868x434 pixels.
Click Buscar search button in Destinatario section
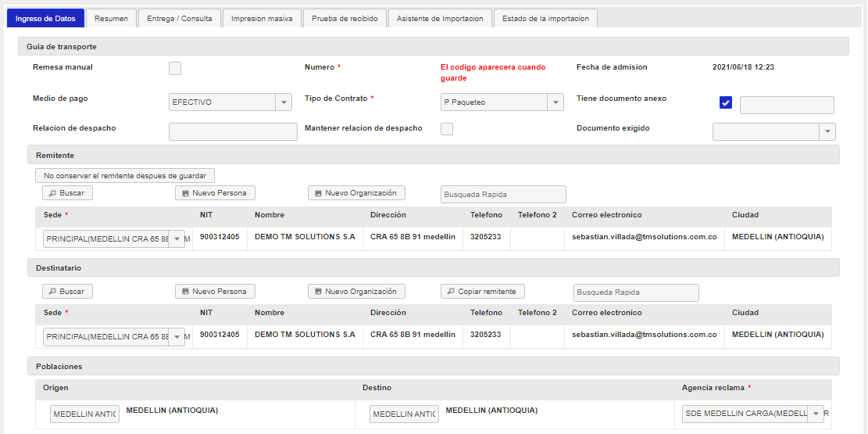[67, 292]
